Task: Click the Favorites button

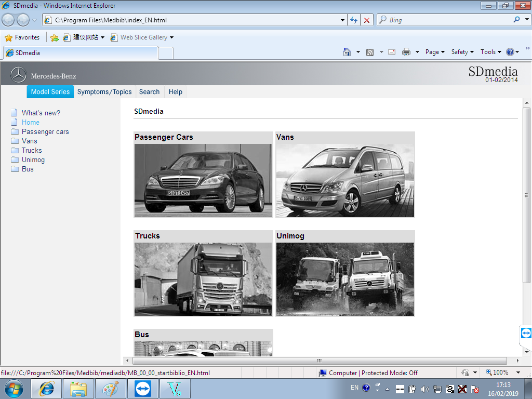Action: pyautogui.click(x=22, y=37)
